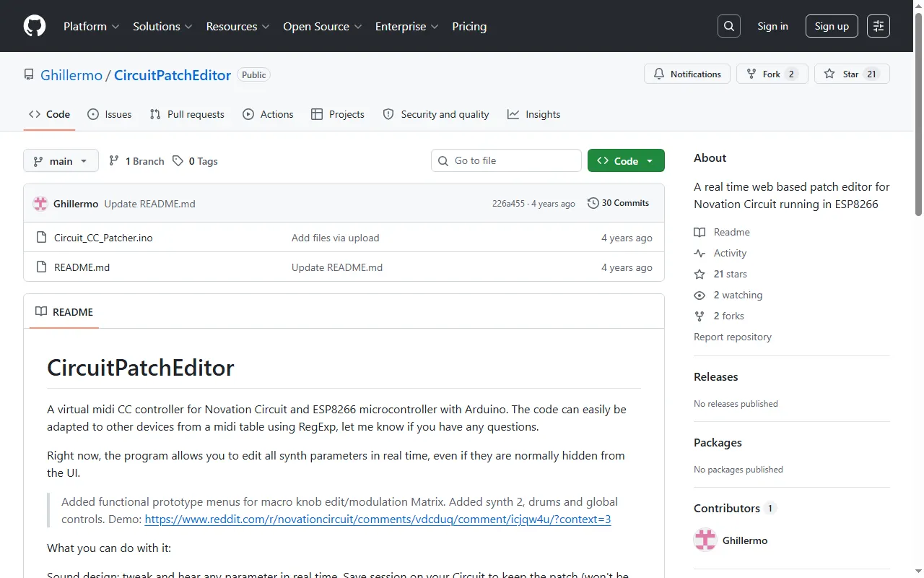Focus the Go to file search field

(506, 160)
